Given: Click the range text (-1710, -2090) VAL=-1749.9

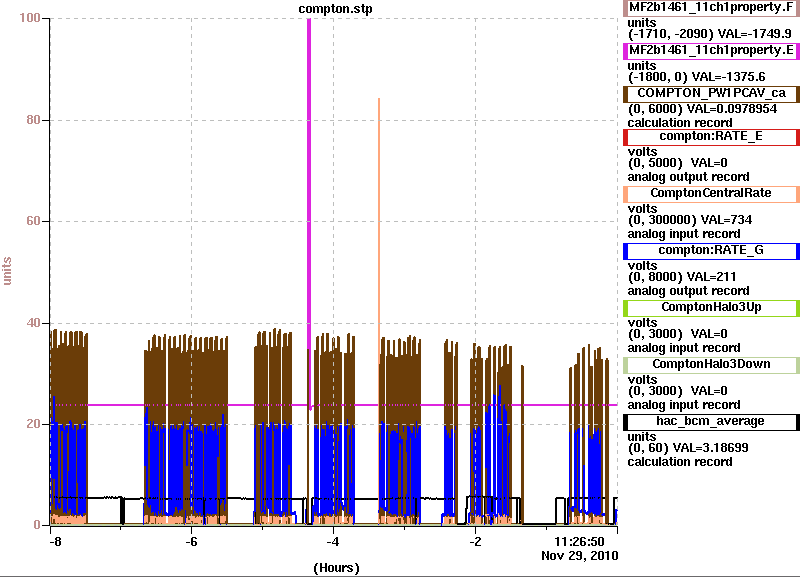Looking at the screenshot, I should tap(710, 34).
